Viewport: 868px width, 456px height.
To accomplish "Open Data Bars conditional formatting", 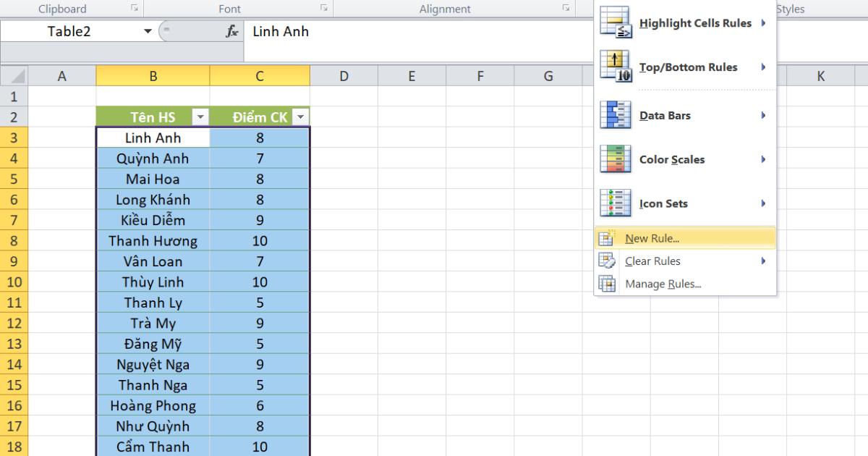I will pos(616,114).
